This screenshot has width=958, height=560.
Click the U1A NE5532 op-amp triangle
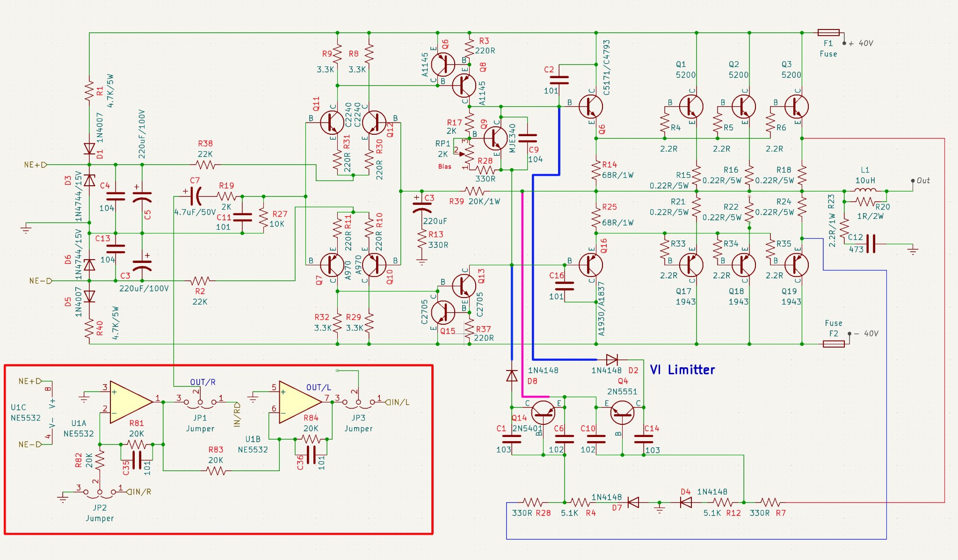coord(131,402)
